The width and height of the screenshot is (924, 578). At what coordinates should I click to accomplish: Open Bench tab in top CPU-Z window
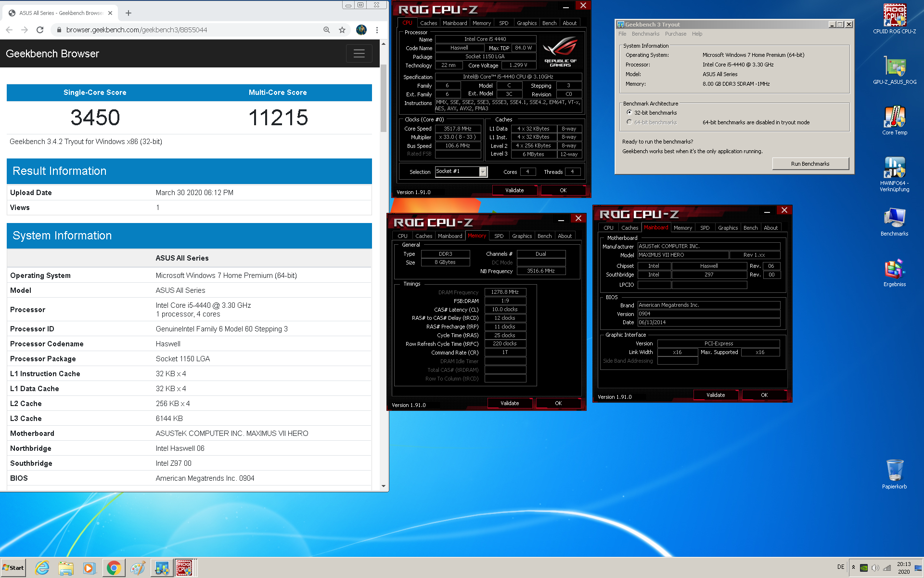pos(549,23)
